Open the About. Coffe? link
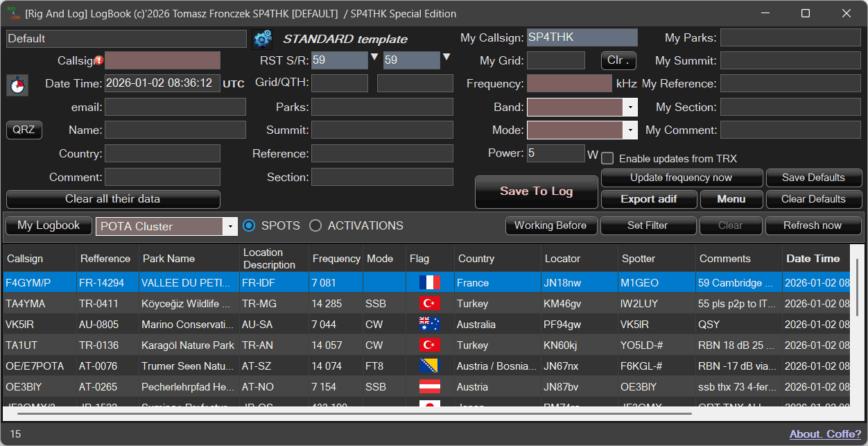The image size is (868, 446). pyautogui.click(x=825, y=434)
